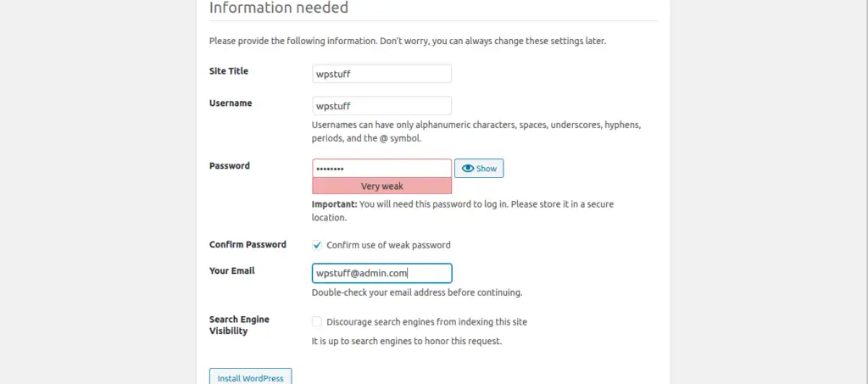
Task: Place cursor in the Your Email field
Action: pyautogui.click(x=382, y=273)
